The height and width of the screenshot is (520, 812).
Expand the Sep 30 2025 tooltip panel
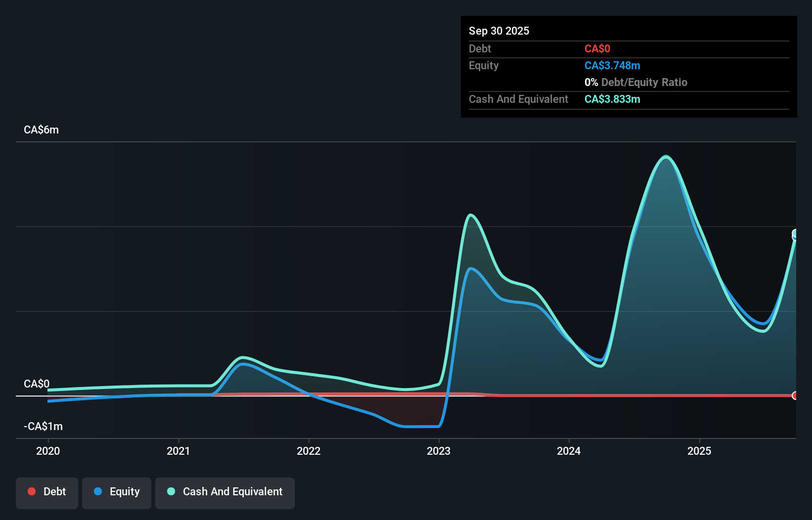[499, 31]
